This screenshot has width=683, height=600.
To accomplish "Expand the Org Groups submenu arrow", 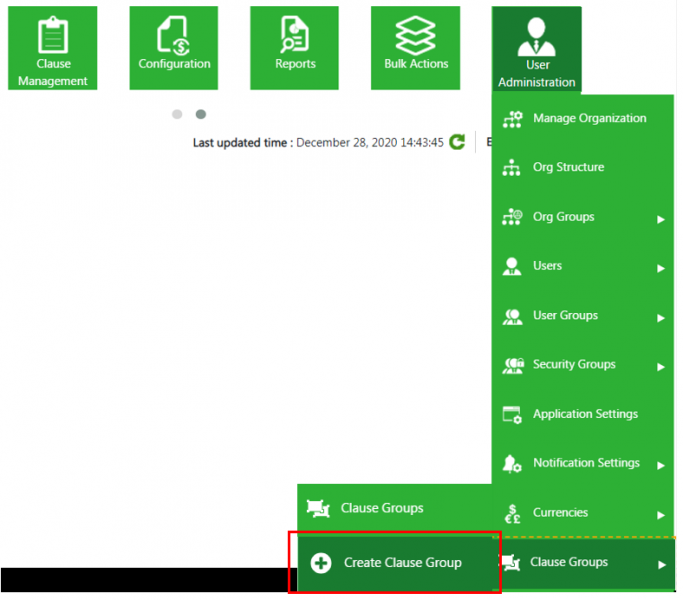I will point(660,219).
